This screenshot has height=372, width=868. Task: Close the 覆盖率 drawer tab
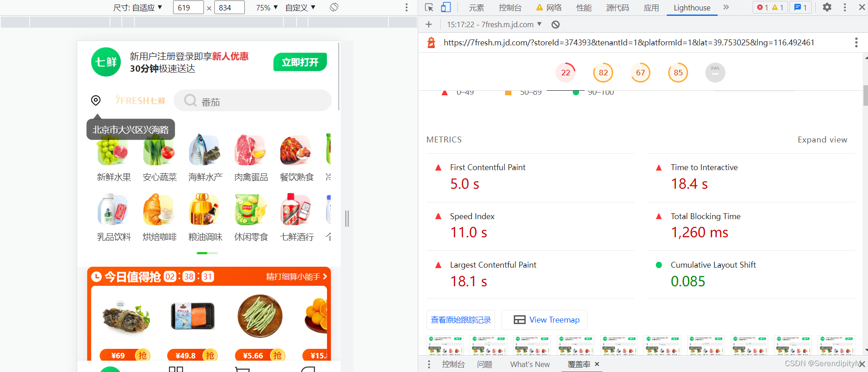coord(597,364)
